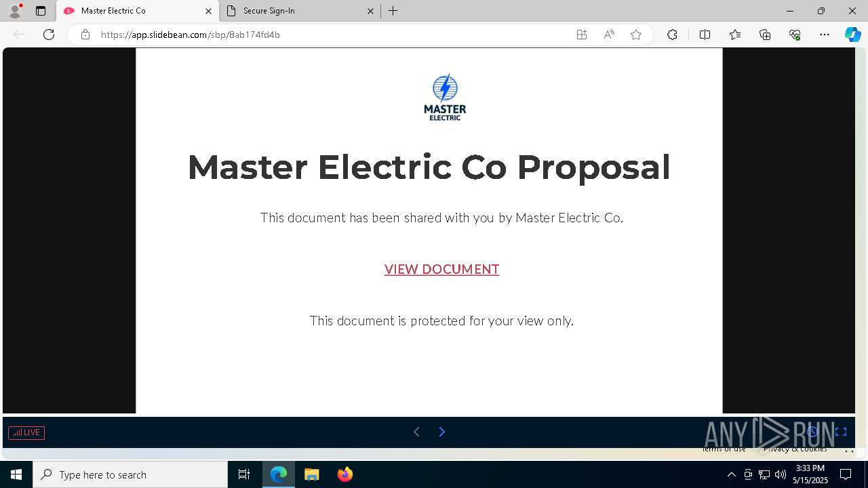The height and width of the screenshot is (488, 868).
Task: Select the Master Electric Co tab
Action: pos(138,11)
